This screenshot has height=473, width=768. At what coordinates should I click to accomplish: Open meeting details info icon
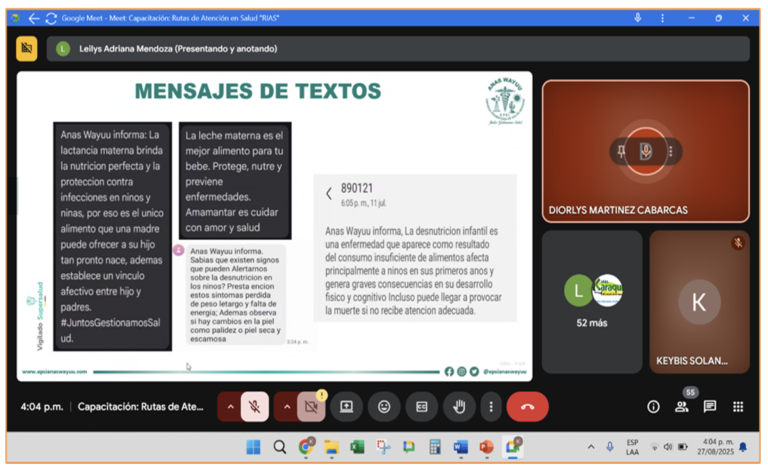[653, 407]
